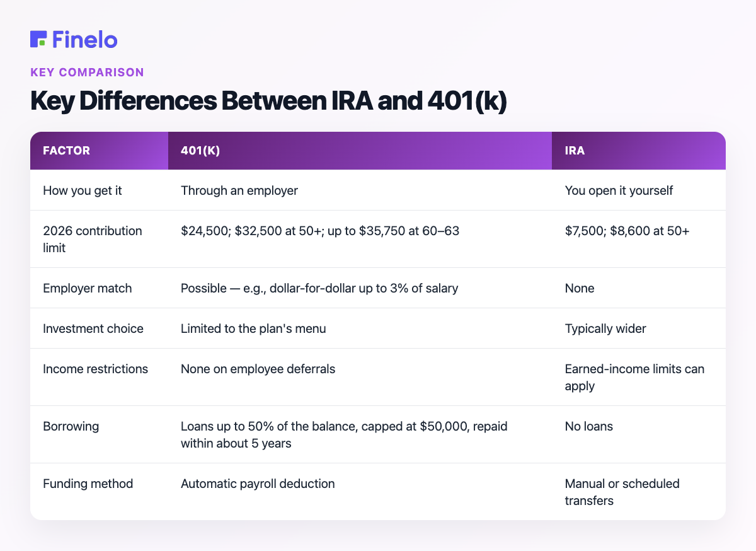Image resolution: width=756 pixels, height=551 pixels.
Task: Click the 'KEY COMPARISON' label
Action: coord(87,72)
